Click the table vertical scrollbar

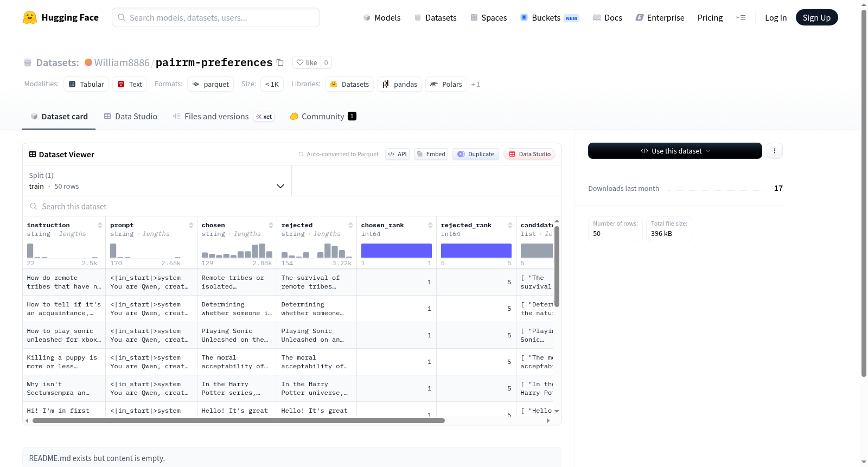[x=557, y=266]
